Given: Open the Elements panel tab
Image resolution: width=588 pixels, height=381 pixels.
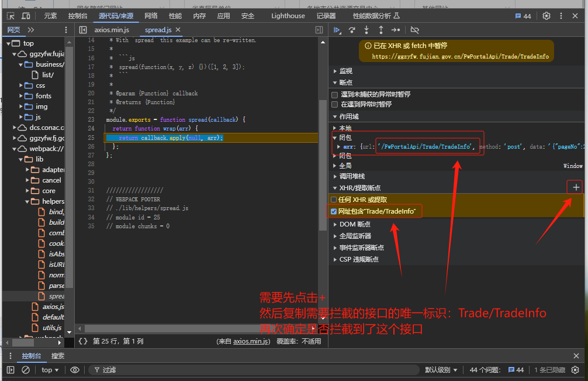Looking at the screenshot, I should pos(50,16).
